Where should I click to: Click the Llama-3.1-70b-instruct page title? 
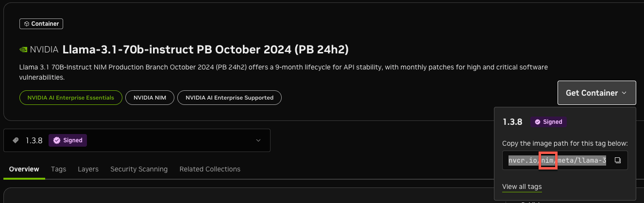205,50
